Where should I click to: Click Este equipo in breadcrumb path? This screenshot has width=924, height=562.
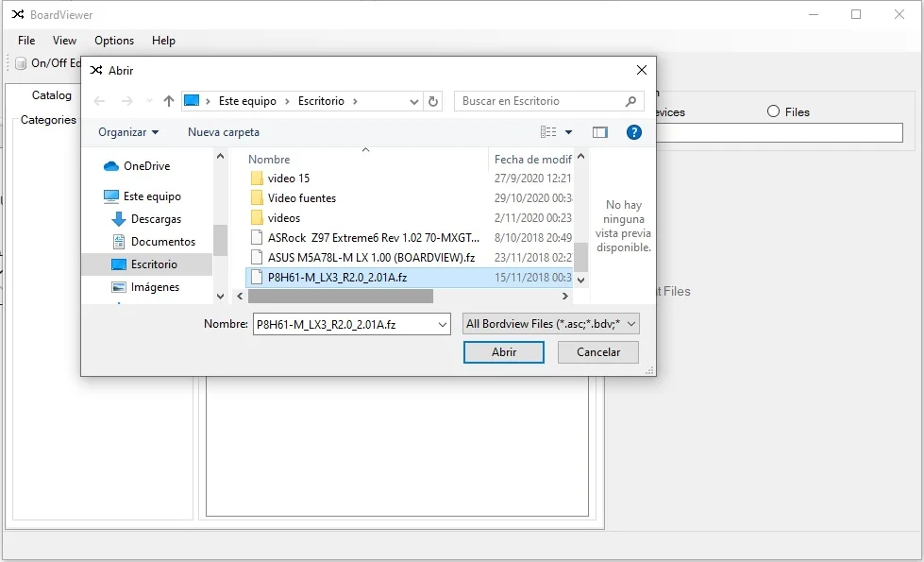click(x=247, y=101)
